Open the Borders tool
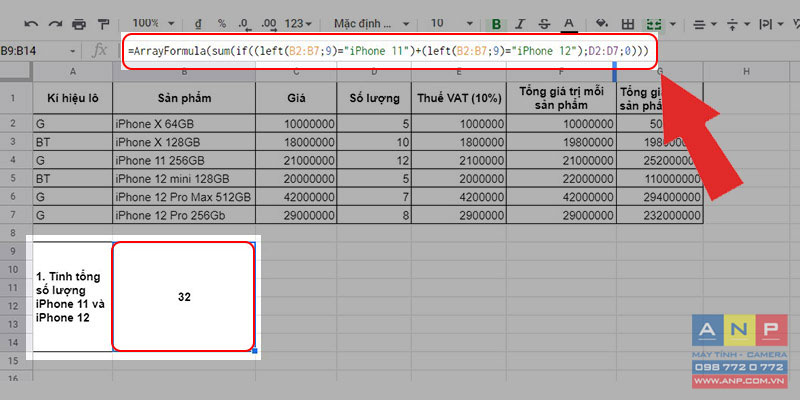This screenshot has width=800, height=400. coord(627,24)
